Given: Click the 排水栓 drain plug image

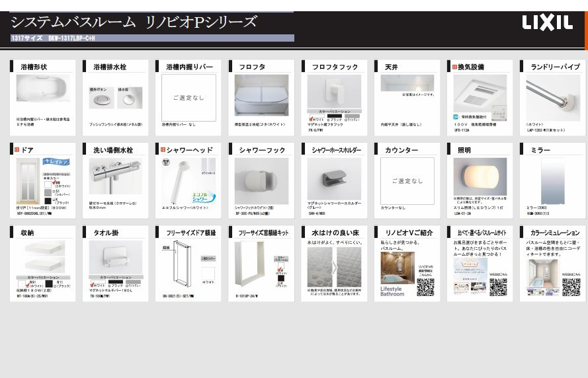Looking at the screenshot, I should click(130, 100).
